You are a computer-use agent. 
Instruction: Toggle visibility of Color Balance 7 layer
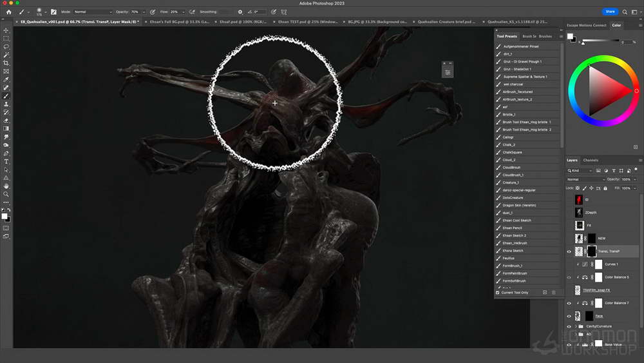569,304
